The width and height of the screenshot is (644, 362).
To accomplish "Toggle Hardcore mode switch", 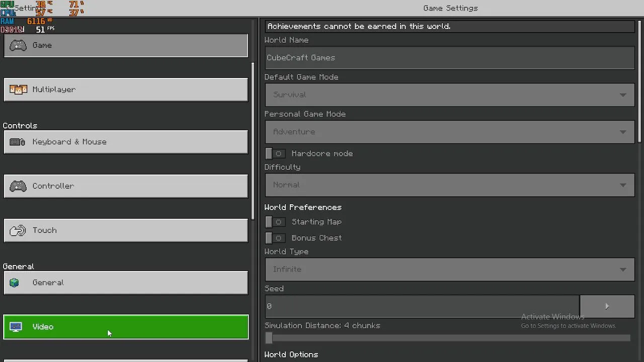I will (275, 153).
